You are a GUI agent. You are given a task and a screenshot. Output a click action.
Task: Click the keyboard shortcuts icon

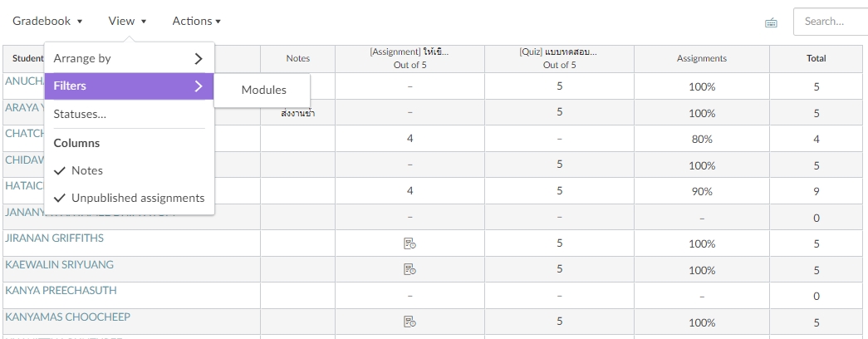click(771, 22)
